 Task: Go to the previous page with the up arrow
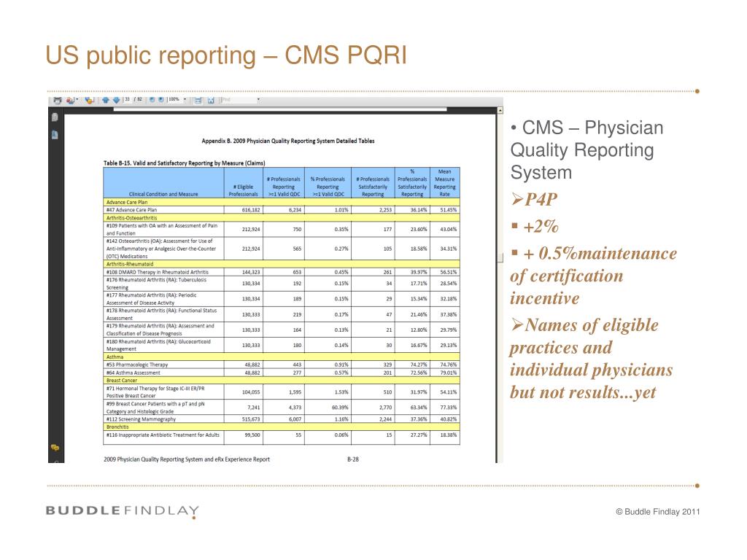pos(105,100)
